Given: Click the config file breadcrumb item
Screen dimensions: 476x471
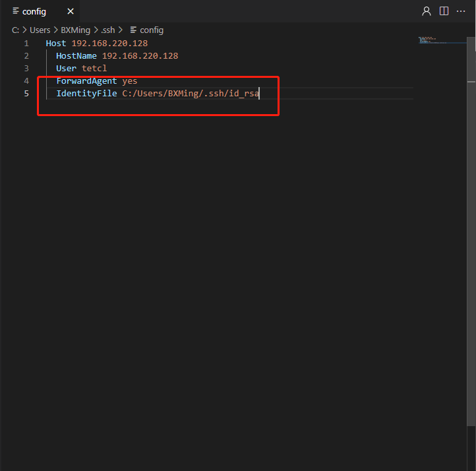Looking at the screenshot, I should 151,30.
